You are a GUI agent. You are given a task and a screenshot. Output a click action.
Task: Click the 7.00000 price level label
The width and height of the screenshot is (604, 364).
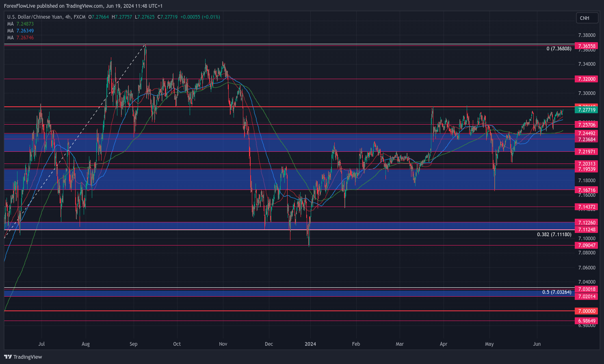pos(587,311)
